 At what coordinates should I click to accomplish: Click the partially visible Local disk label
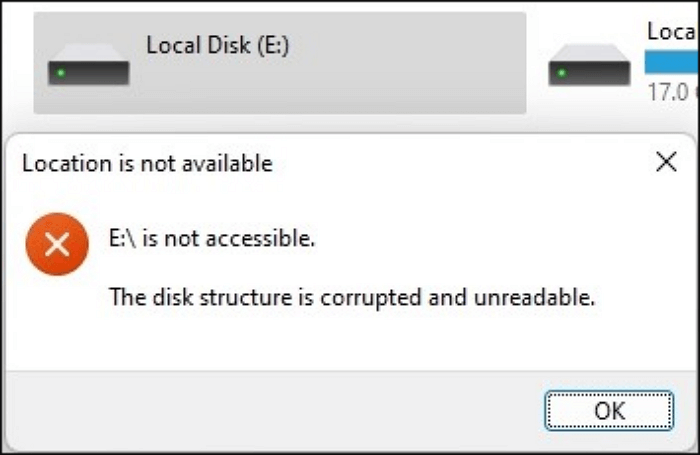click(672, 32)
